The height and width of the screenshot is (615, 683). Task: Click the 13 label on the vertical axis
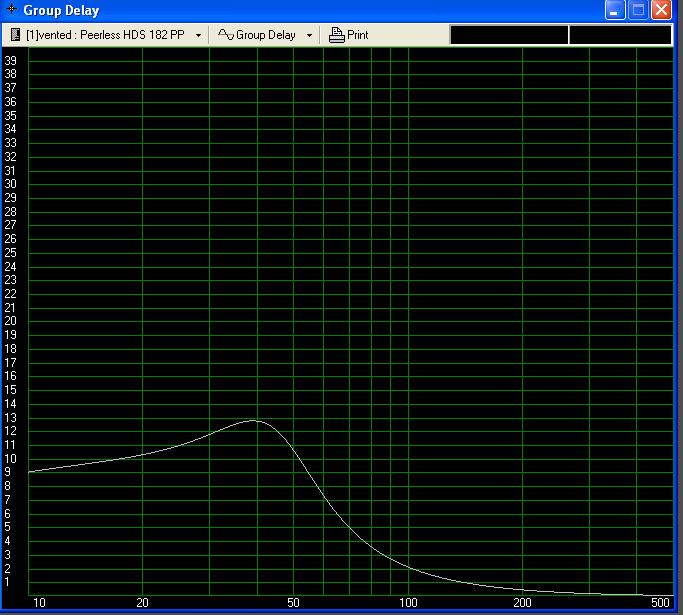pos(10,418)
